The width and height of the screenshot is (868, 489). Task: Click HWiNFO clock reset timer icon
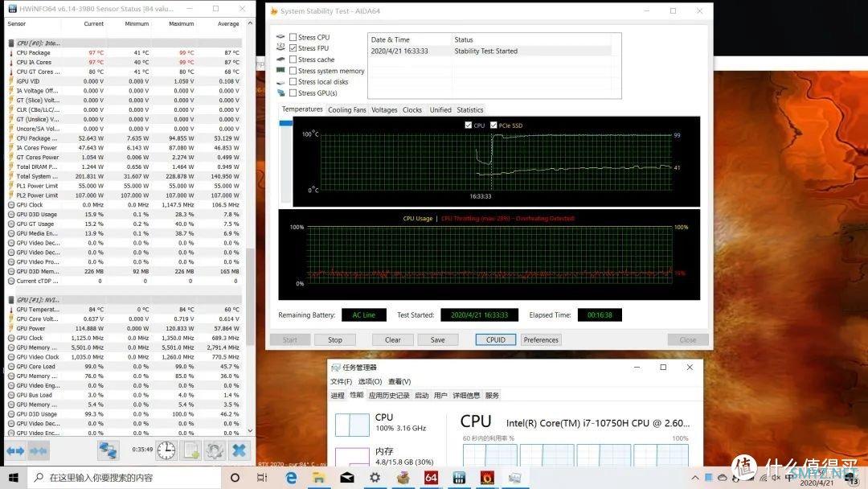[x=166, y=450]
